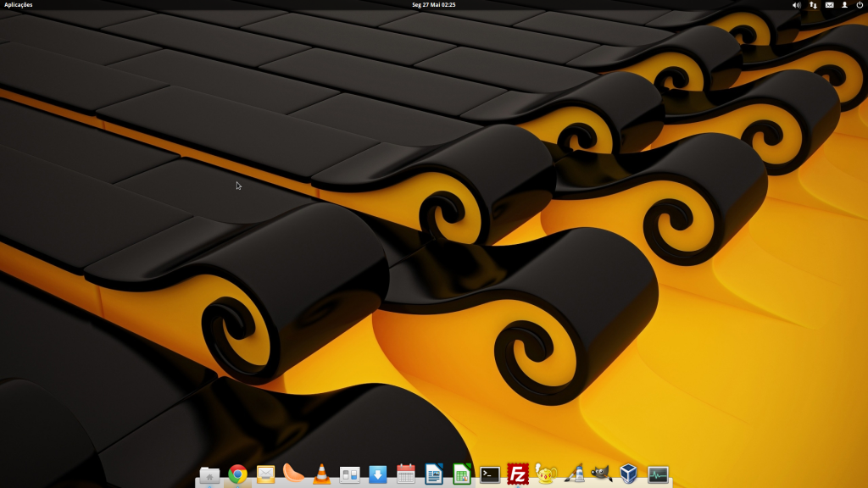This screenshot has height=488, width=868.
Task: Open the power session indicator
Action: 860,5
